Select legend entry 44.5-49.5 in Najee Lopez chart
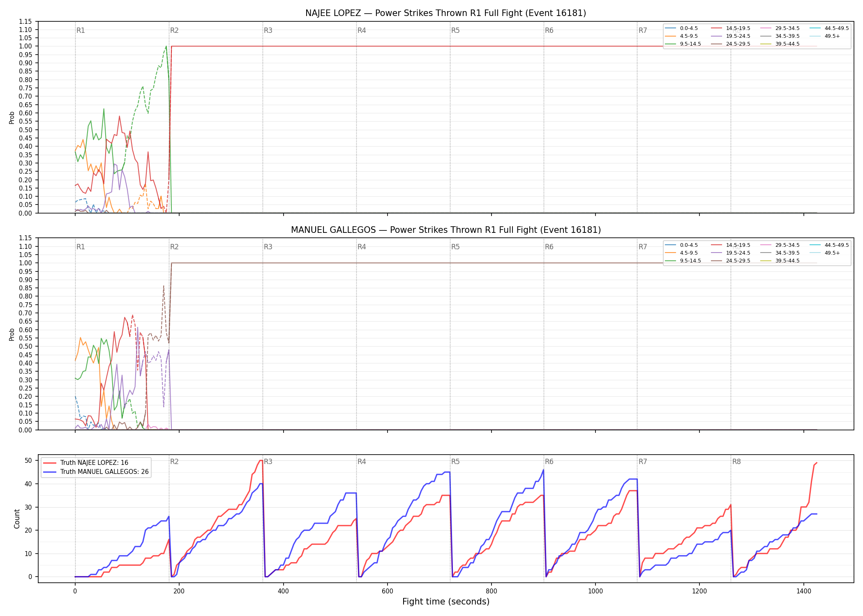Viewport: 863px width, 616px height. pos(829,28)
